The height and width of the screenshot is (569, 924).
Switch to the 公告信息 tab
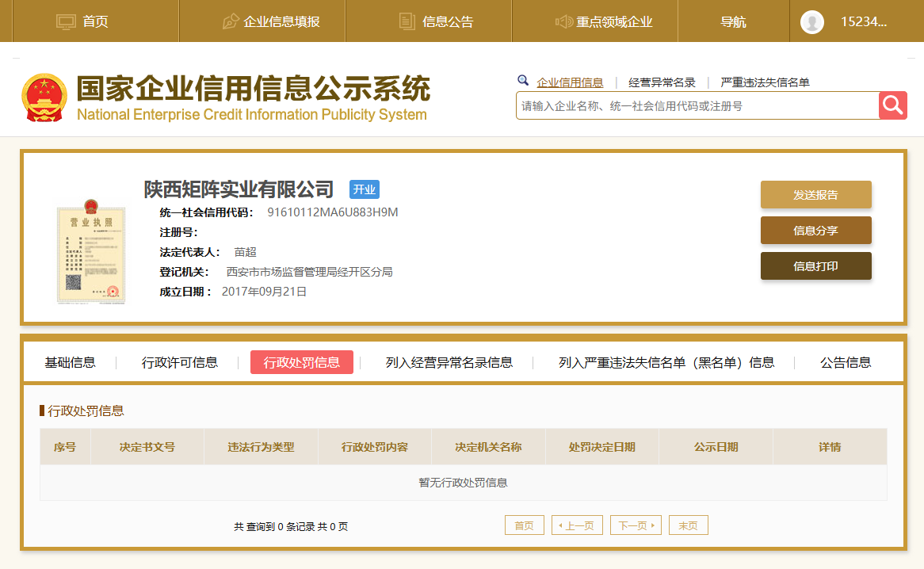click(846, 362)
